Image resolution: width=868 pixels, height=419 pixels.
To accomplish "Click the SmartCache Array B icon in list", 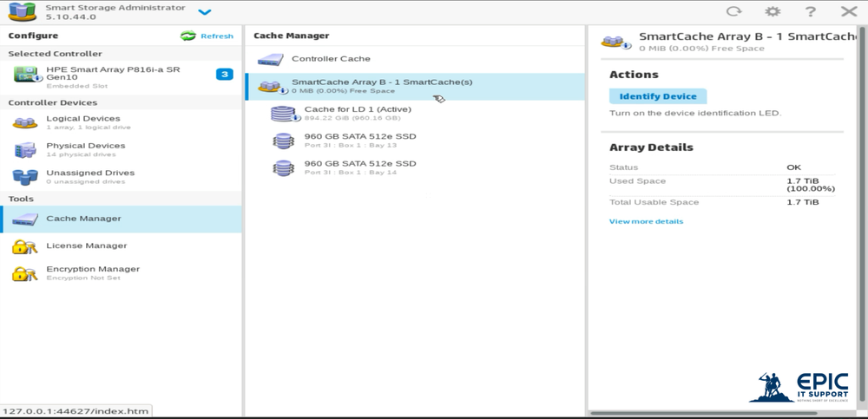I will click(272, 87).
